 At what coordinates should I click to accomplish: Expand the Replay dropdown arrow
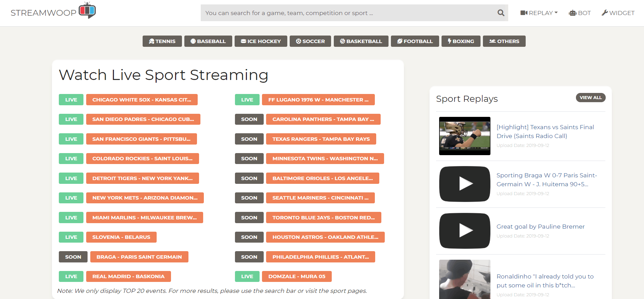[556, 13]
